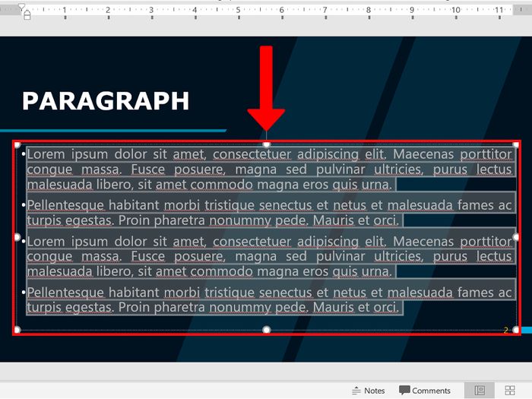
Task: Click the bottom-left corner sizing handle
Action: tap(17, 330)
